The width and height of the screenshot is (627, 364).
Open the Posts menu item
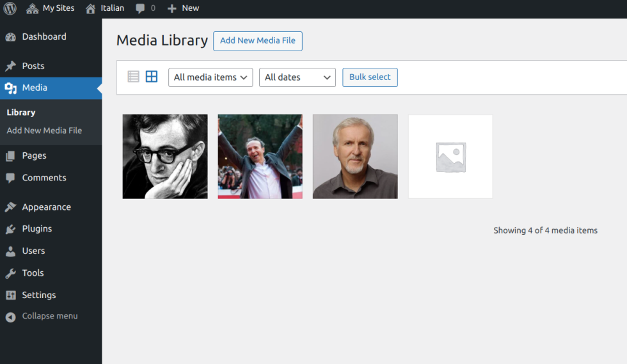pyautogui.click(x=33, y=66)
